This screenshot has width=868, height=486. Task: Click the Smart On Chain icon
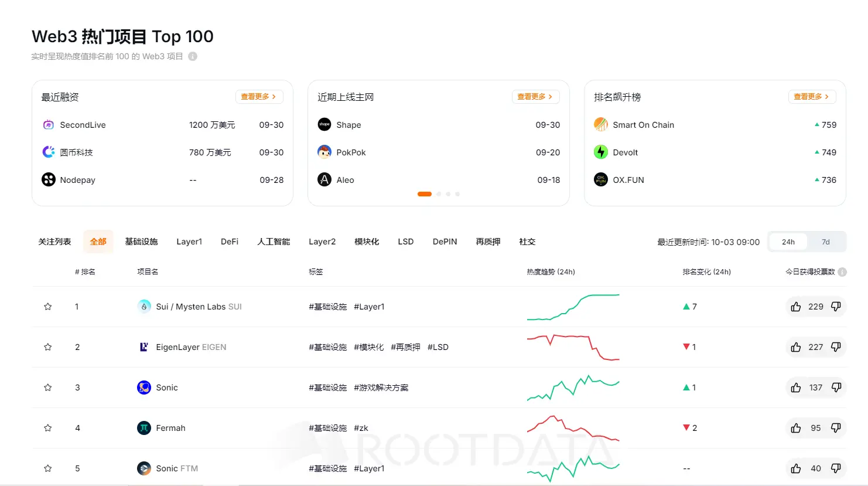click(x=600, y=124)
